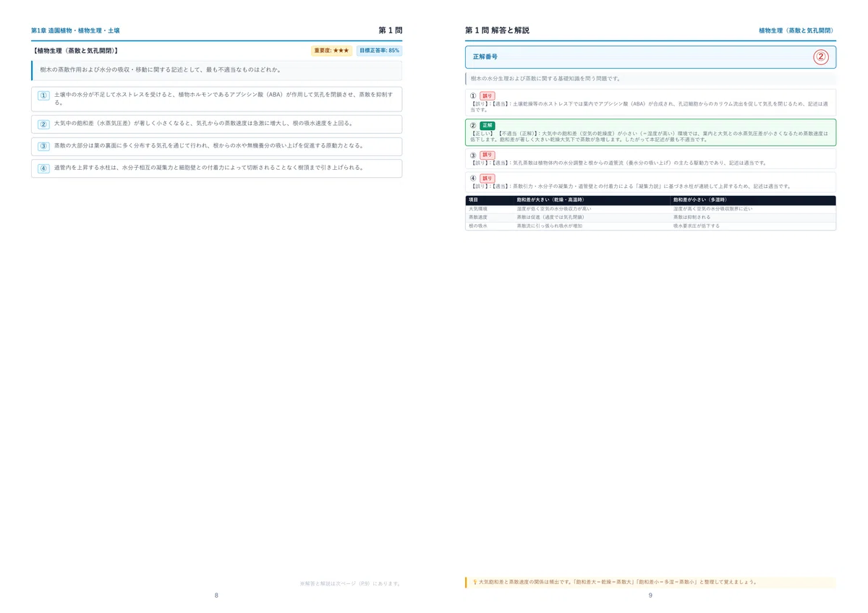Click the 正解番号 label
This screenshot has height=613, width=868.
485,56
